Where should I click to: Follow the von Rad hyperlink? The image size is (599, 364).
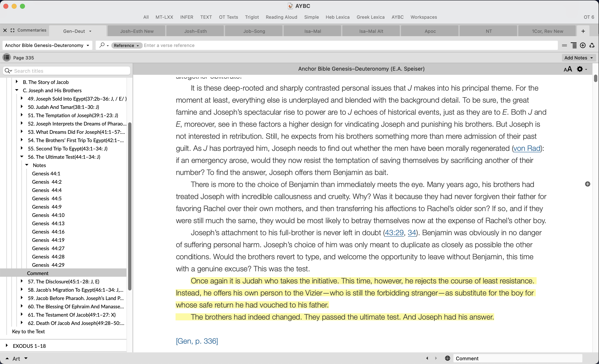(527, 148)
